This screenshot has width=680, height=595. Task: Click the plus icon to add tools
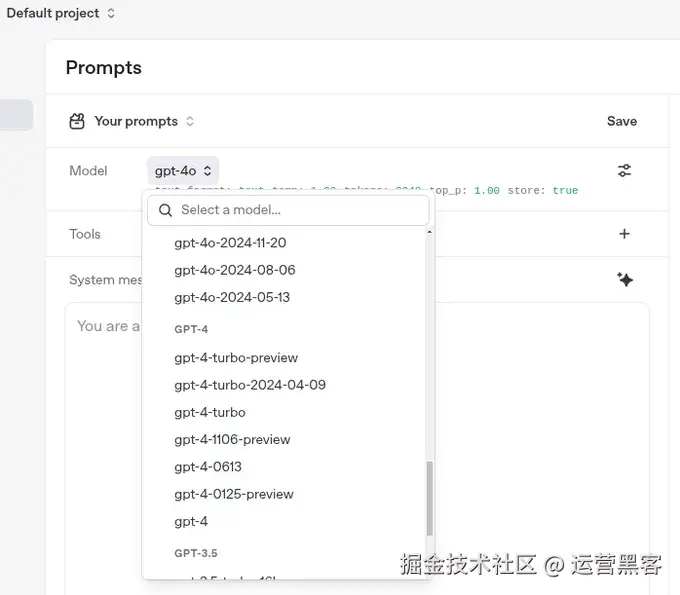click(x=624, y=234)
